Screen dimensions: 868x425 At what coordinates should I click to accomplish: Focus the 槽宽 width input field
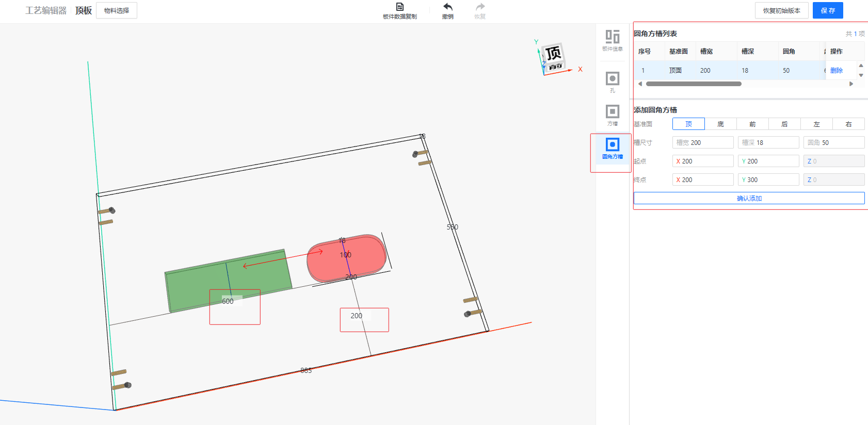coord(703,143)
